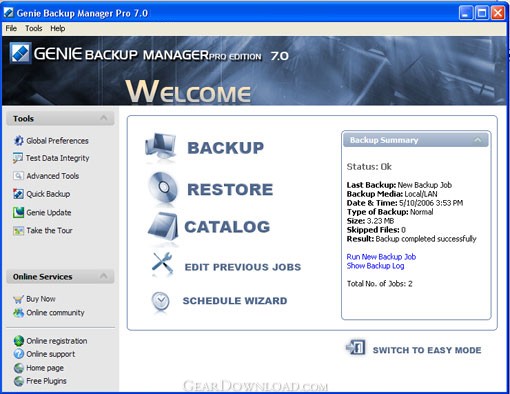
Task: Click the Genie Update icon
Action: 18,212
